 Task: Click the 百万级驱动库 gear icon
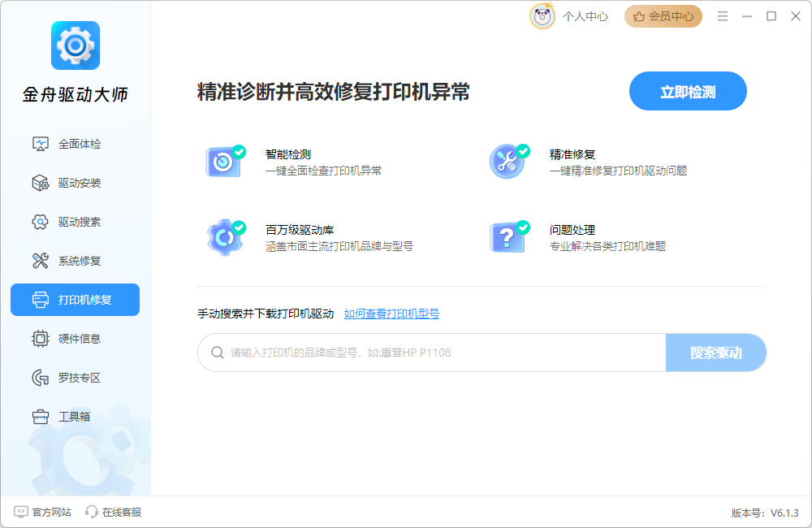click(225, 237)
